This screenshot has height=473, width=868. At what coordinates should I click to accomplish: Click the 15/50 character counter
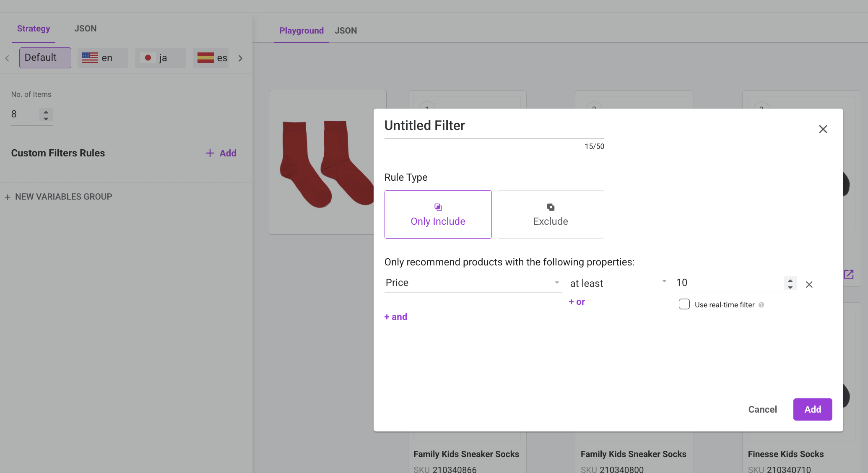coord(594,146)
